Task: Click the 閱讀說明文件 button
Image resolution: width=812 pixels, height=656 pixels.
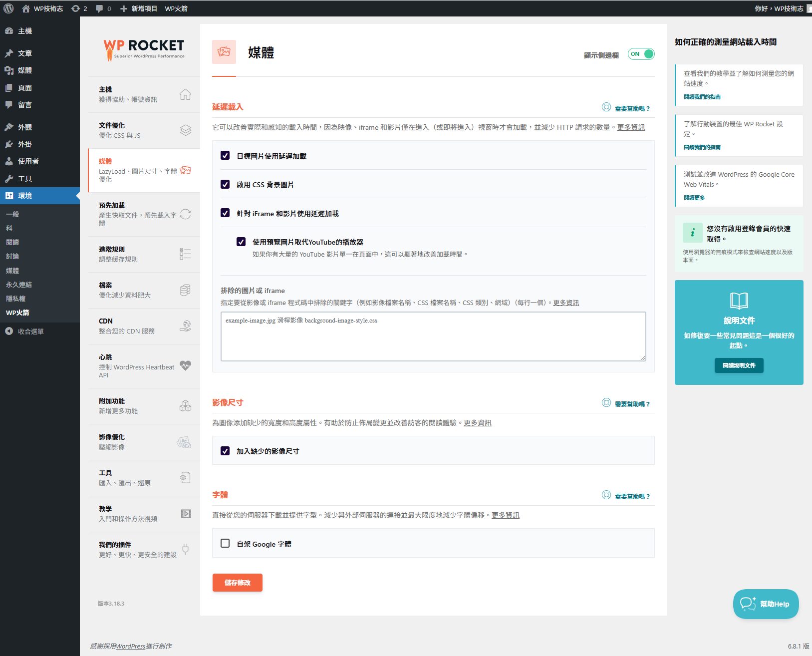Action: pos(739,365)
